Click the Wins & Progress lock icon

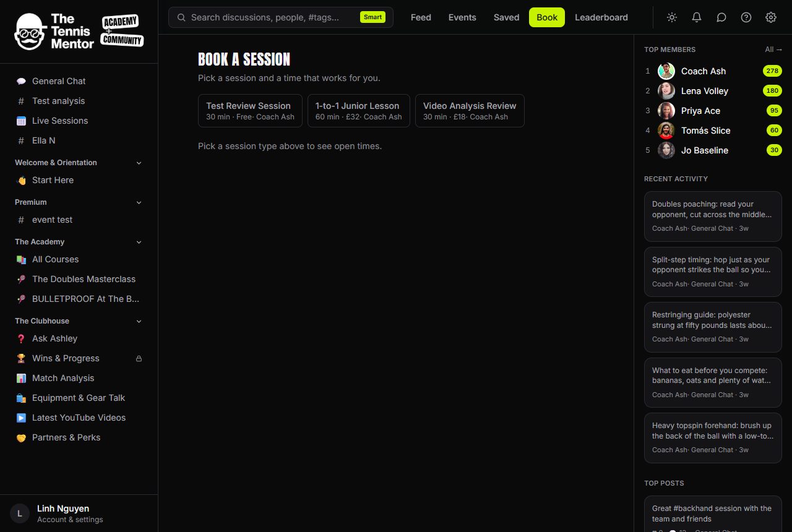point(139,358)
